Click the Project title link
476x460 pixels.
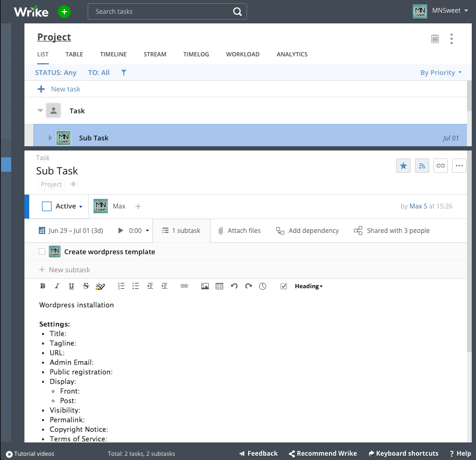click(x=54, y=37)
